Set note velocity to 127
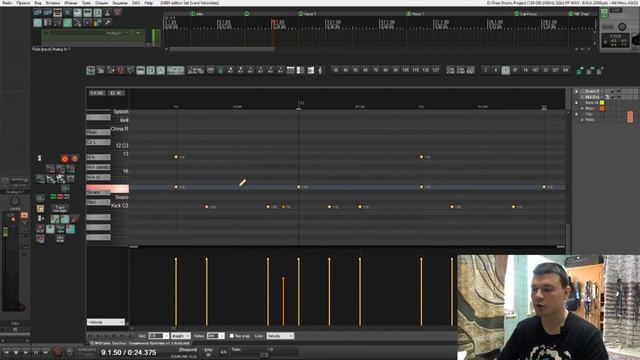640x360 pixels. coord(436,70)
